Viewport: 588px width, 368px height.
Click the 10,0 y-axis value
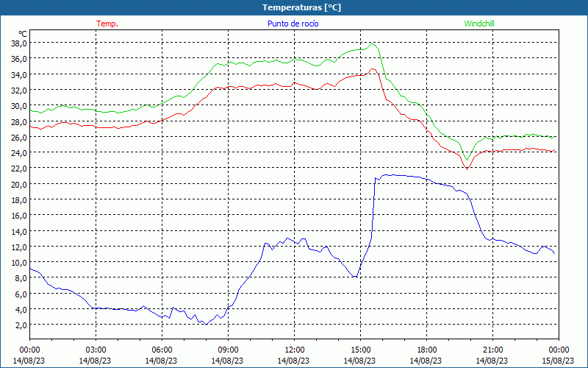[x=19, y=263]
